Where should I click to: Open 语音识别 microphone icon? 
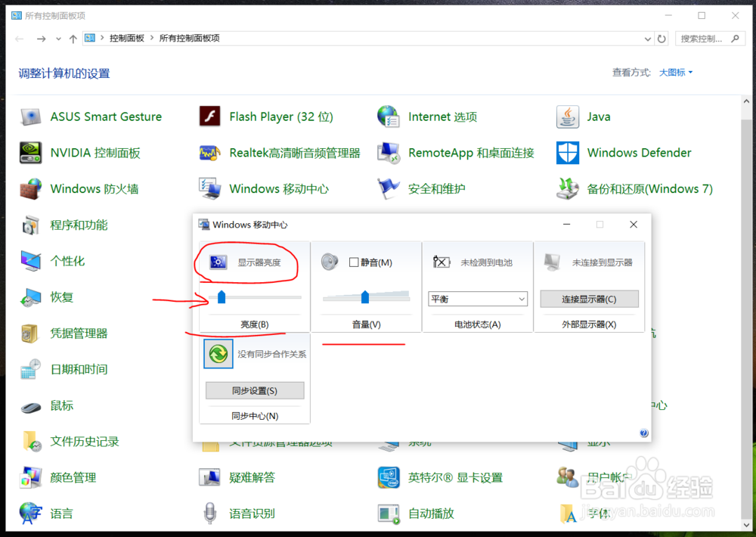click(209, 514)
